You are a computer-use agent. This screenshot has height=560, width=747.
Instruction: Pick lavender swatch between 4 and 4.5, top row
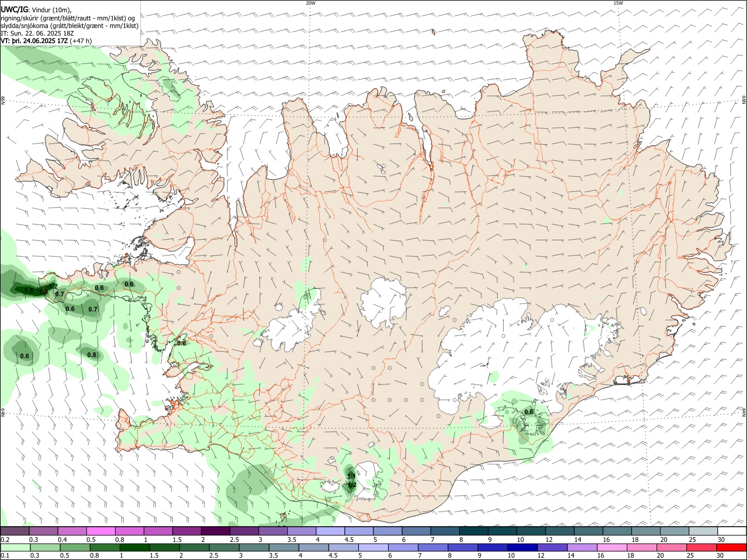[330, 531]
